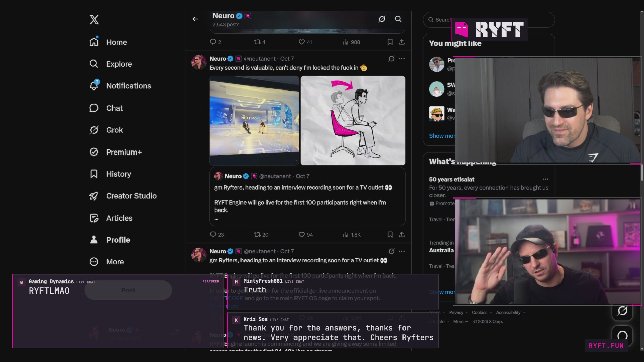The width and height of the screenshot is (644, 362).
Task: Open Articles from the sidebar
Action: [x=111, y=218]
